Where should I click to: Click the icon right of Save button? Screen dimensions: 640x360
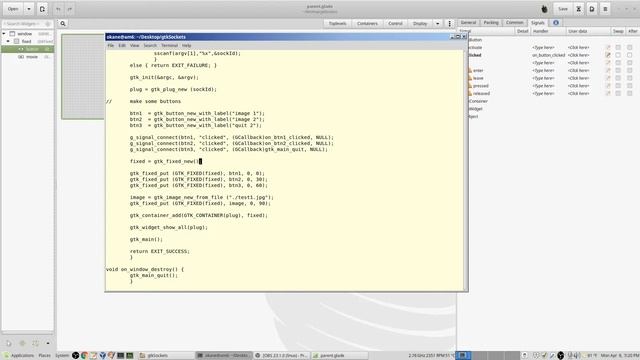tap(578, 9)
